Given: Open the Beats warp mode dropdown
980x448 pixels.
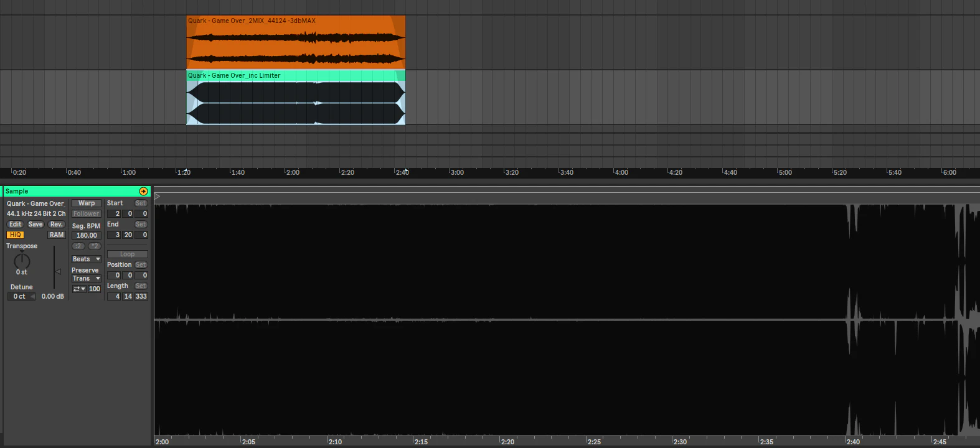Looking at the screenshot, I should [87, 259].
